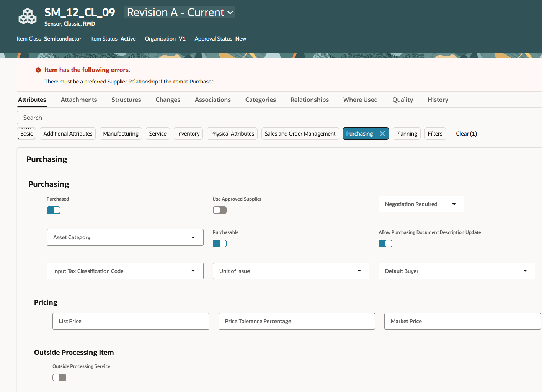Select the Planning filter chip

406,134
